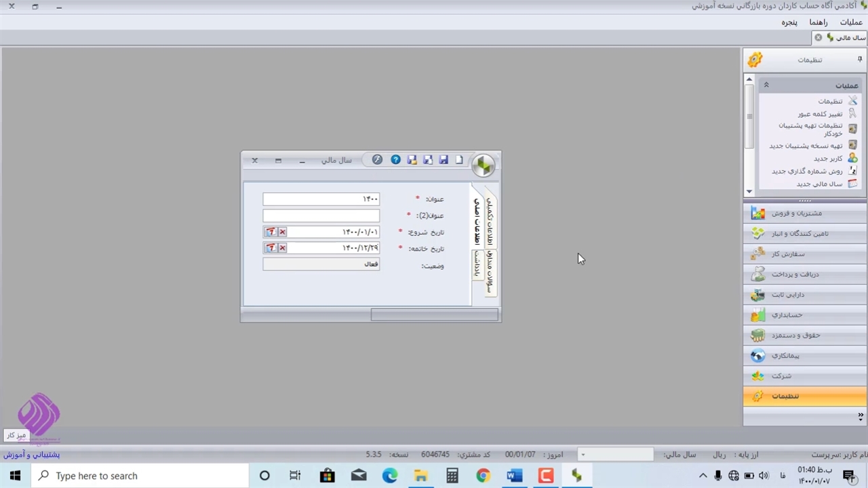
Task: Clear the تاریخ خاتمه date with red X
Action: [x=282, y=248]
